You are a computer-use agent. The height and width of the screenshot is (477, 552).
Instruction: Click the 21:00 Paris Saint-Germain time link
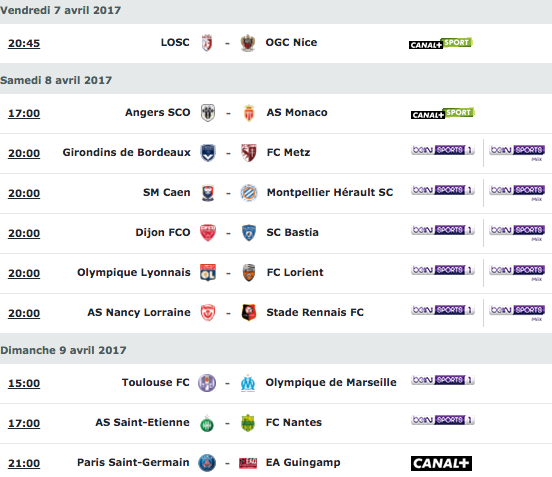tap(24, 463)
